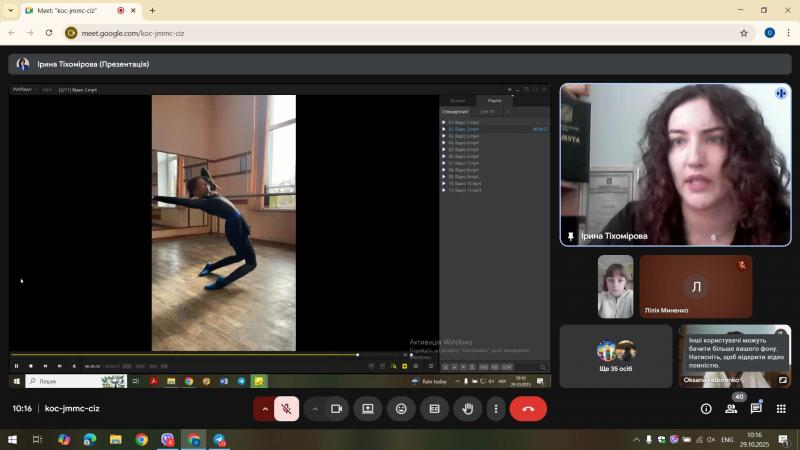Click the video progress seek bar

tap(209, 355)
